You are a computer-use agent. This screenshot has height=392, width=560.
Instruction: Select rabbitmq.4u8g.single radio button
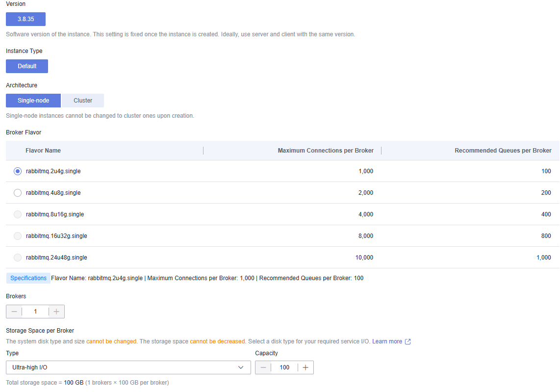18,193
